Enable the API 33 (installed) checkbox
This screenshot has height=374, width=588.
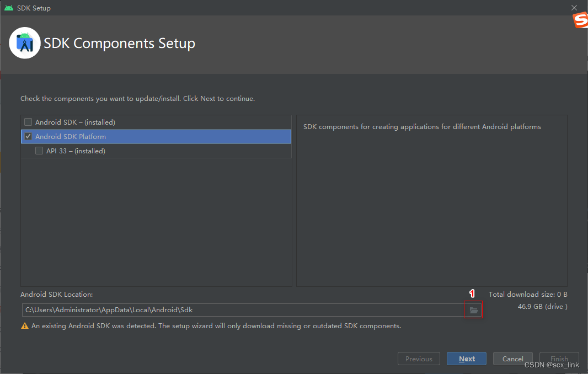(39, 151)
